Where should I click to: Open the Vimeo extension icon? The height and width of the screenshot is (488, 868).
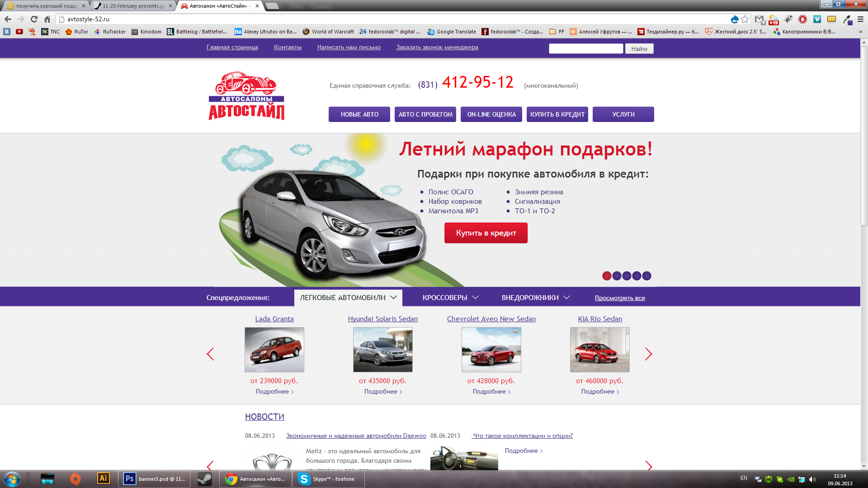[x=817, y=19]
